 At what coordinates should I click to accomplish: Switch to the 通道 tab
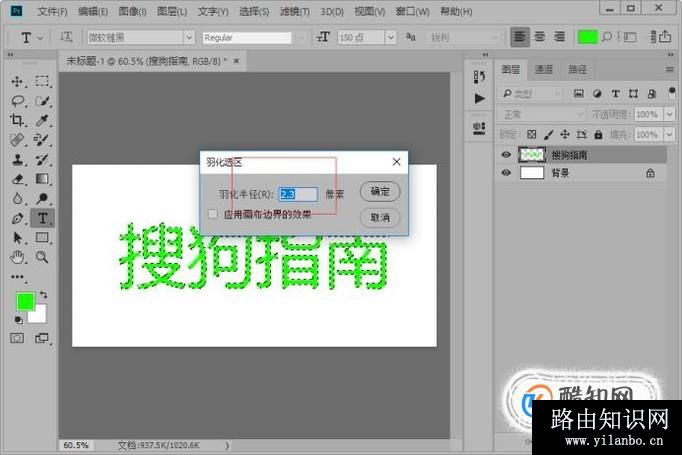[544, 69]
